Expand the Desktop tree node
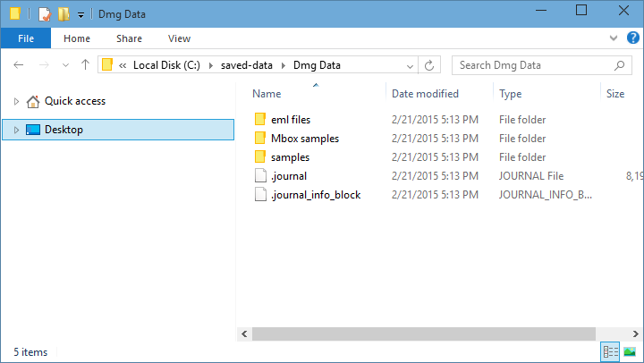This screenshot has width=644, height=363. click(x=16, y=130)
